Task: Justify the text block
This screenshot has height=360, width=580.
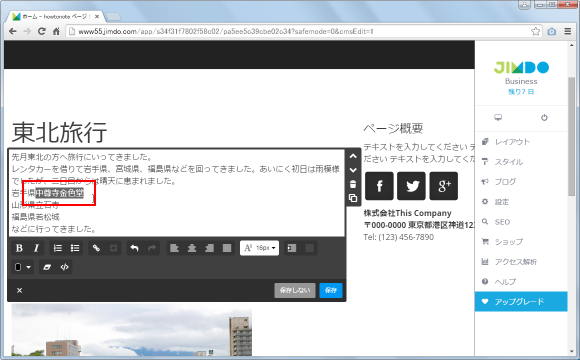Action: [227, 248]
